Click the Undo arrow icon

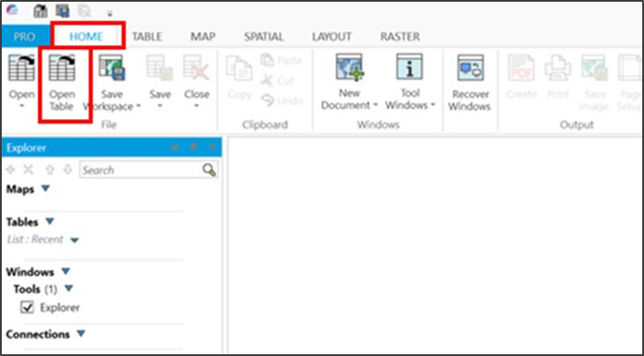[x=268, y=100]
